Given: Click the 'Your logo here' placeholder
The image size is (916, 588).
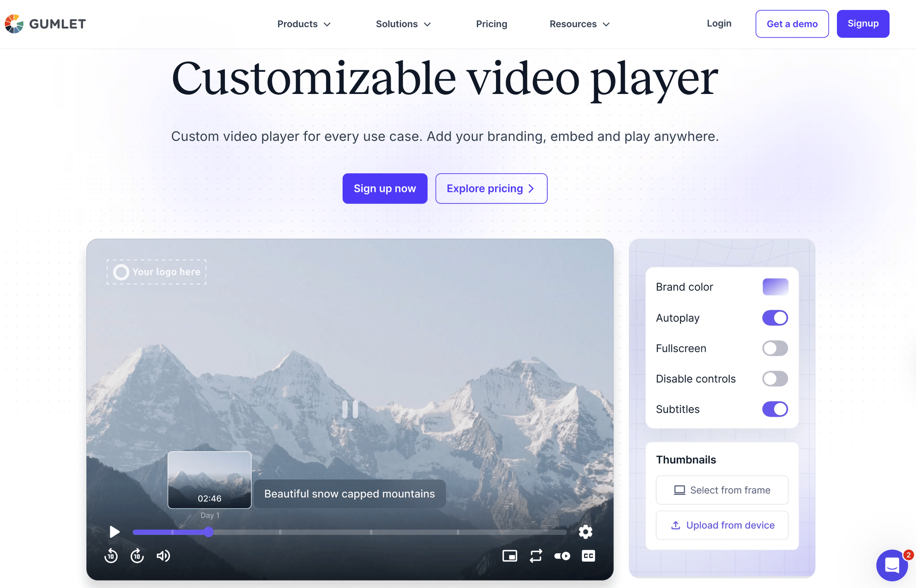Looking at the screenshot, I should click(x=157, y=272).
